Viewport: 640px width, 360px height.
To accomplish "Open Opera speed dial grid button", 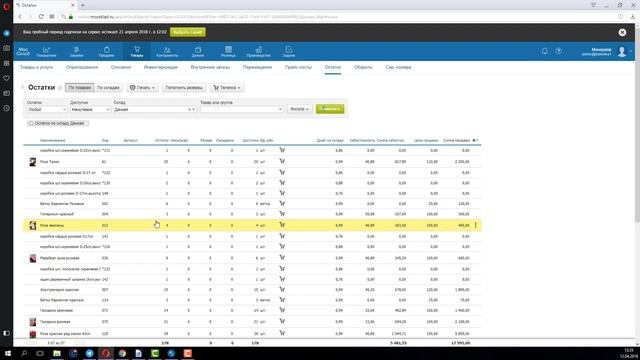I will [x=52, y=17].
